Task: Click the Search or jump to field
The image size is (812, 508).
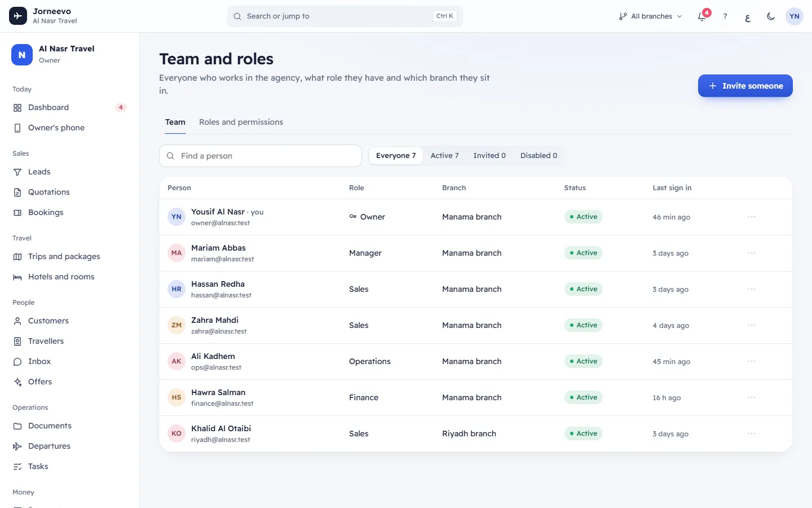Action: pos(345,16)
